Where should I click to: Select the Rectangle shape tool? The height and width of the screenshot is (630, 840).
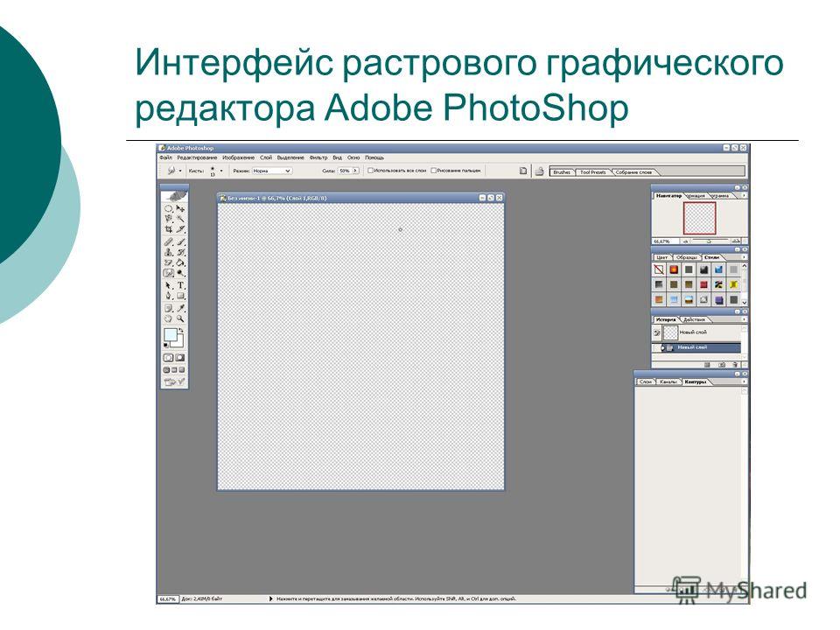pos(180,295)
